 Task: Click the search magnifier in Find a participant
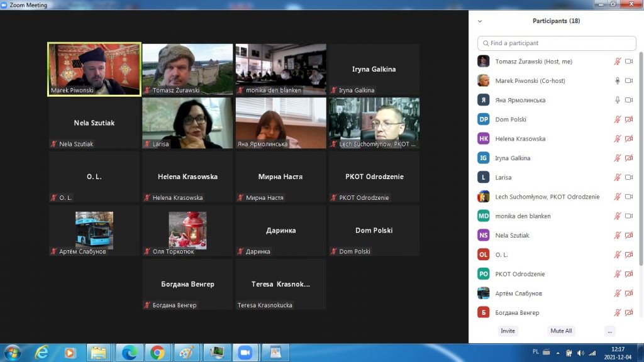click(485, 43)
